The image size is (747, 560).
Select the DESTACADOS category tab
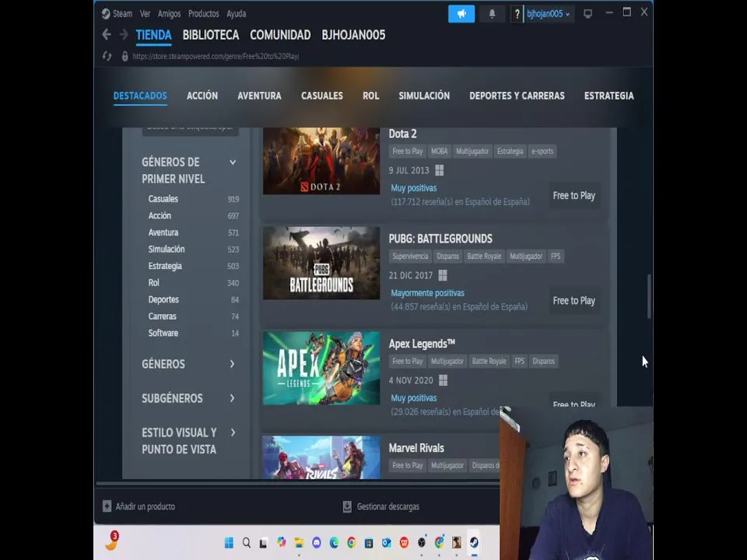pos(140,96)
